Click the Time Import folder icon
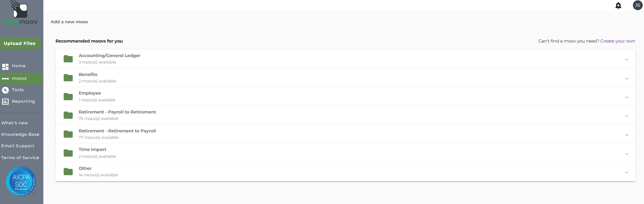 click(68, 153)
